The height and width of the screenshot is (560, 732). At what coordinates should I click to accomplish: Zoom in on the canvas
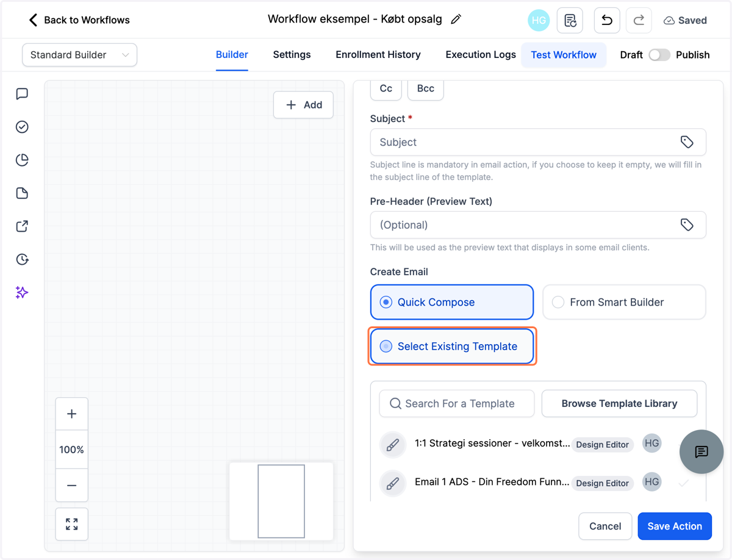point(72,414)
